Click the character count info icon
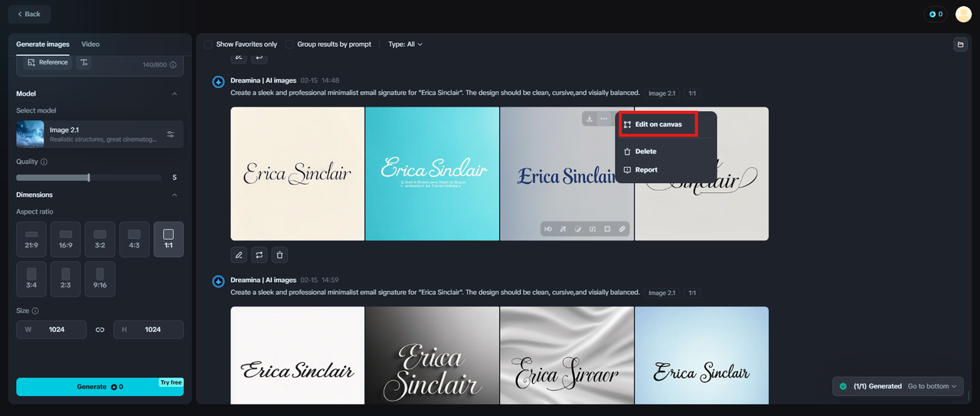Viewport: 980px width, 416px height. [173, 65]
